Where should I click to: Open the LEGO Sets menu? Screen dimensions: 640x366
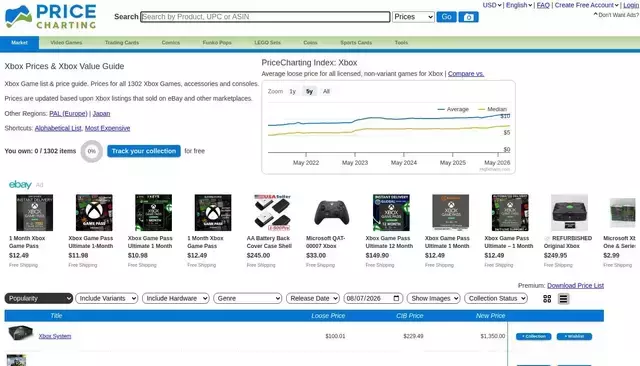[267, 42]
